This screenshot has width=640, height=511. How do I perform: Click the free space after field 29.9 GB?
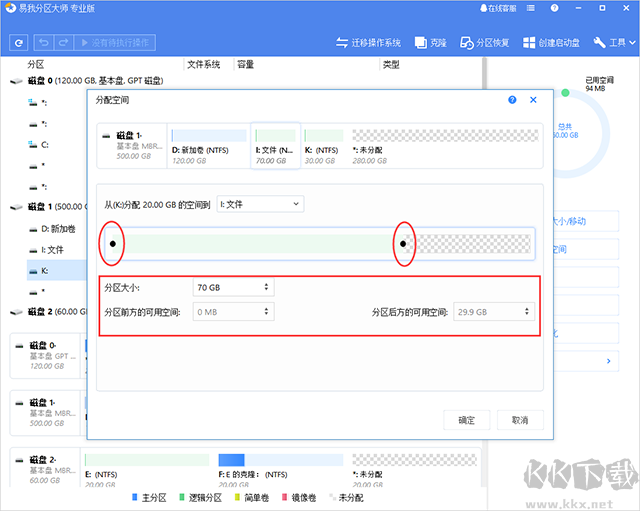494,312
